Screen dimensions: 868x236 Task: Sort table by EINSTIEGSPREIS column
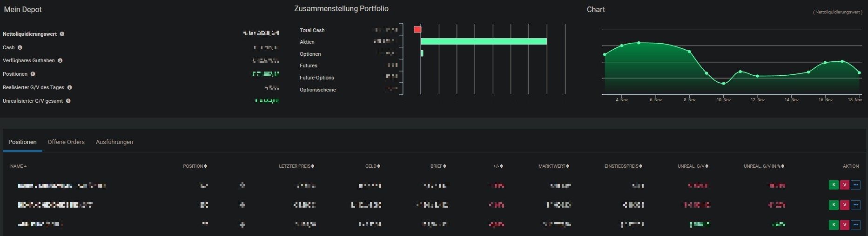pos(624,166)
